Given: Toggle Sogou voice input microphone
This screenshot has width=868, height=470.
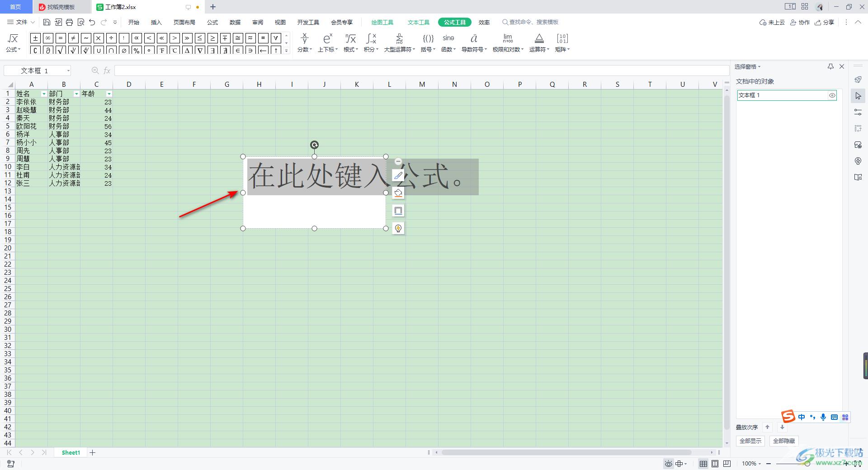Looking at the screenshot, I should click(823, 417).
